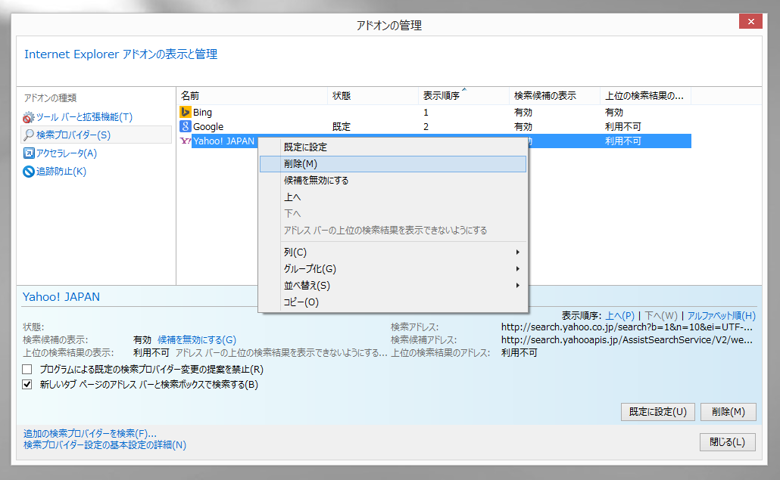Click 候補を無効にする(G) link in details

[197, 340]
